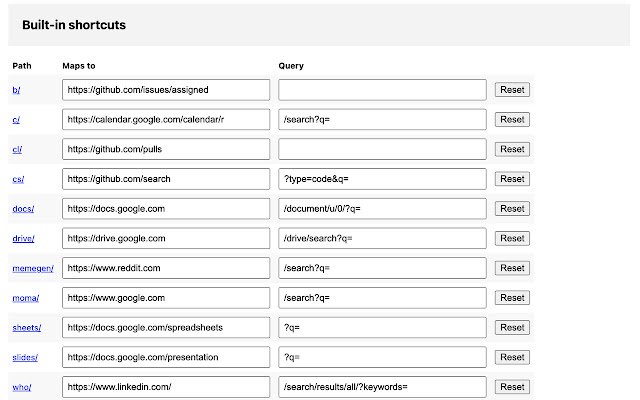Open the docs/ shortcut link
Image resolution: width=640 pixels, height=400 pixels.
[x=23, y=209]
